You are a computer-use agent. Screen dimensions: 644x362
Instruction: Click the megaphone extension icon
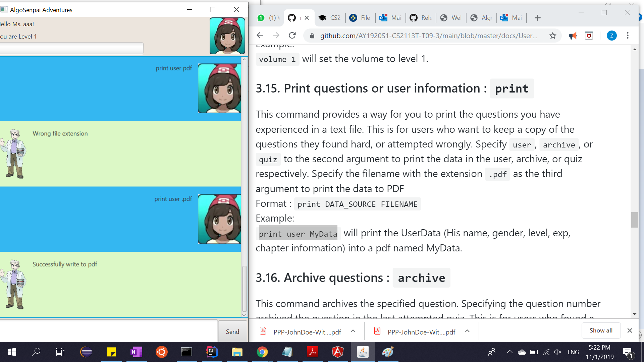pos(573,36)
